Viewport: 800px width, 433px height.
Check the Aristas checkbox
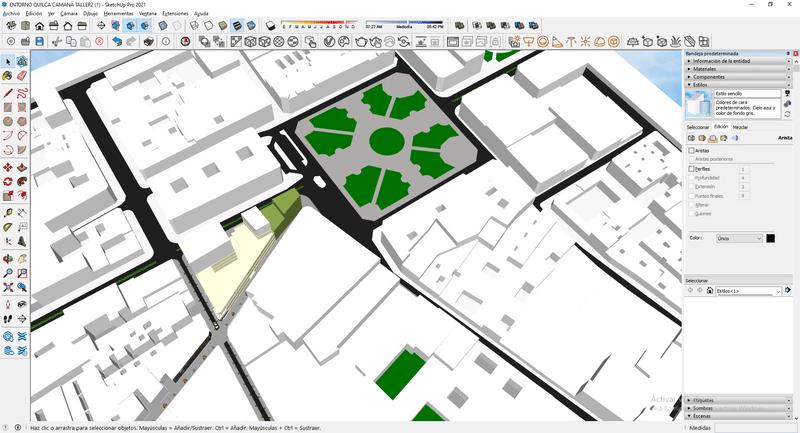pos(692,150)
